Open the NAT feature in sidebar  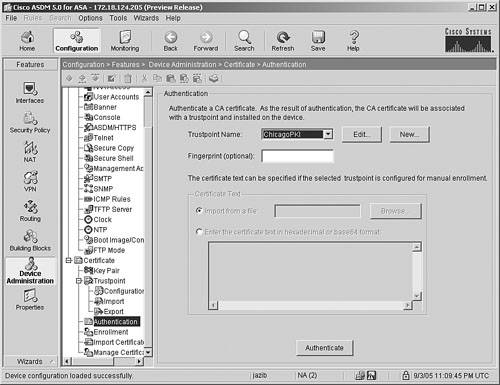pos(30,152)
